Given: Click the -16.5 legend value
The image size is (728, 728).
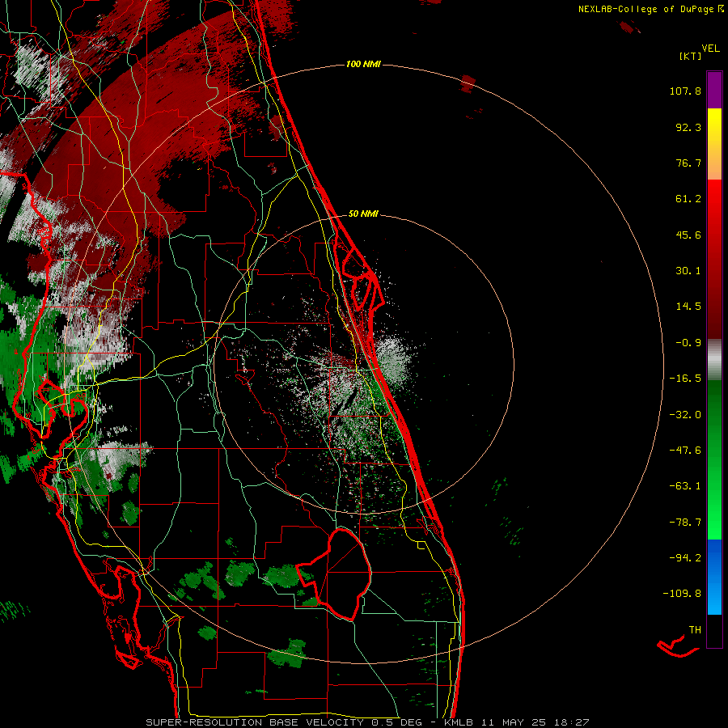Looking at the screenshot, I should point(685,379).
